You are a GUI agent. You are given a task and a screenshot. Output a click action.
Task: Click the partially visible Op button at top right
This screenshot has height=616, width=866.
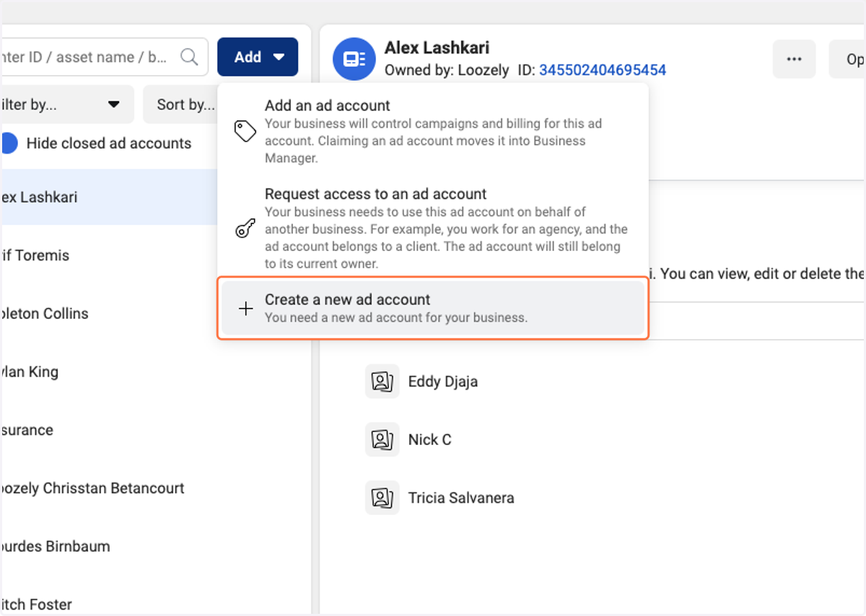(x=848, y=59)
